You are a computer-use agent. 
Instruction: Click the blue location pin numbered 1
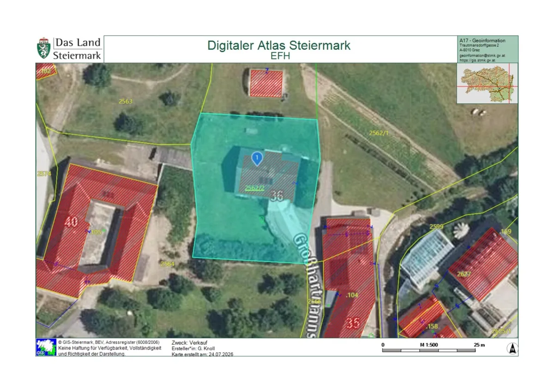tap(257, 158)
